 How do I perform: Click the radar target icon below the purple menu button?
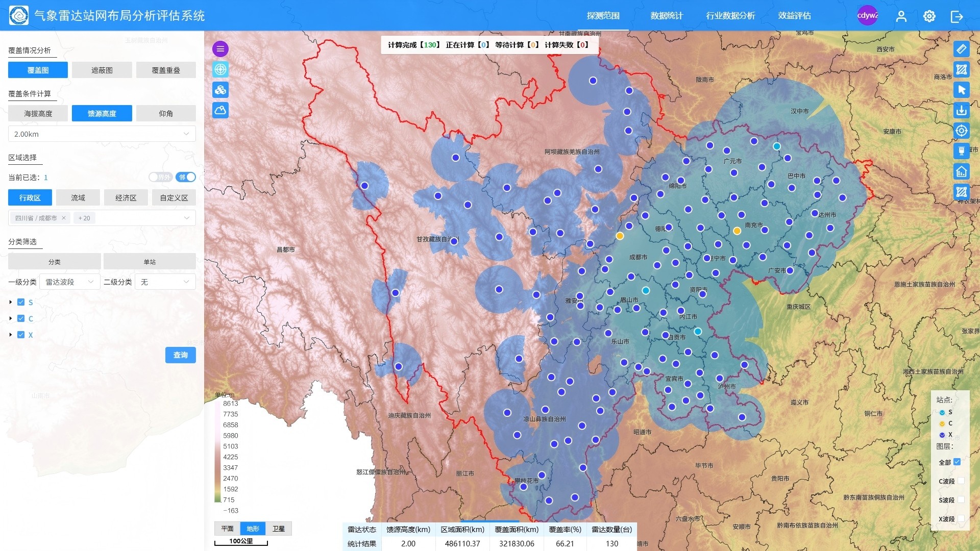(x=220, y=69)
